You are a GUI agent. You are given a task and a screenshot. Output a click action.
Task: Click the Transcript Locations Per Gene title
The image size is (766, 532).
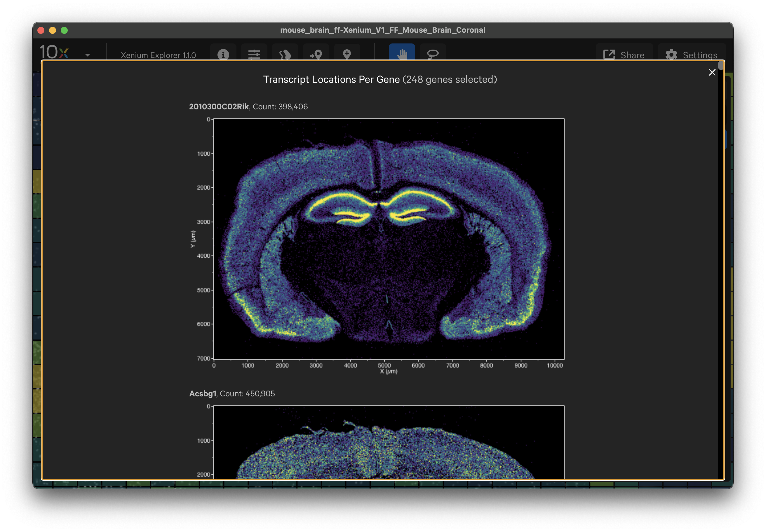[331, 79]
